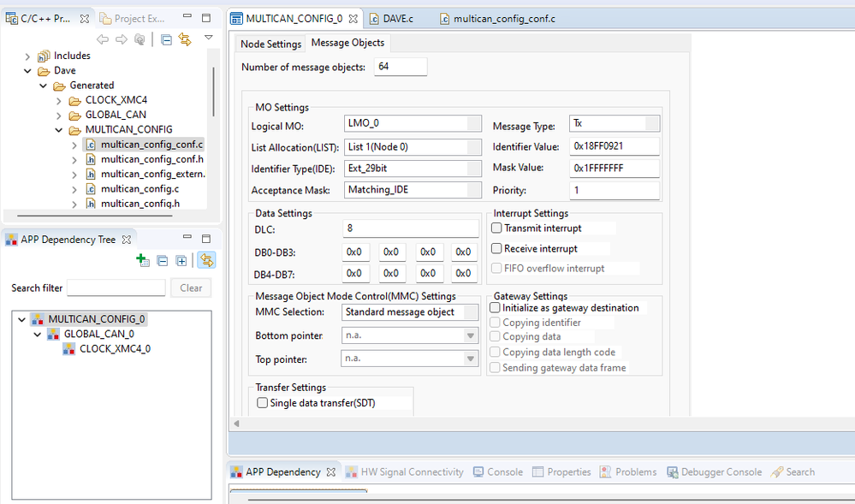855x504 pixels.
Task: Click the Add New APP icon in APP Dependency Tree
Action: coord(142,260)
